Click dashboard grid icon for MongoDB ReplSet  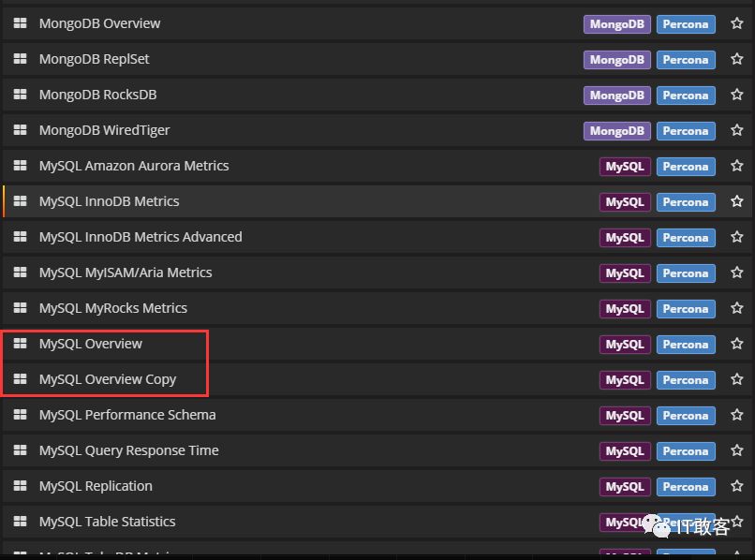(x=21, y=59)
